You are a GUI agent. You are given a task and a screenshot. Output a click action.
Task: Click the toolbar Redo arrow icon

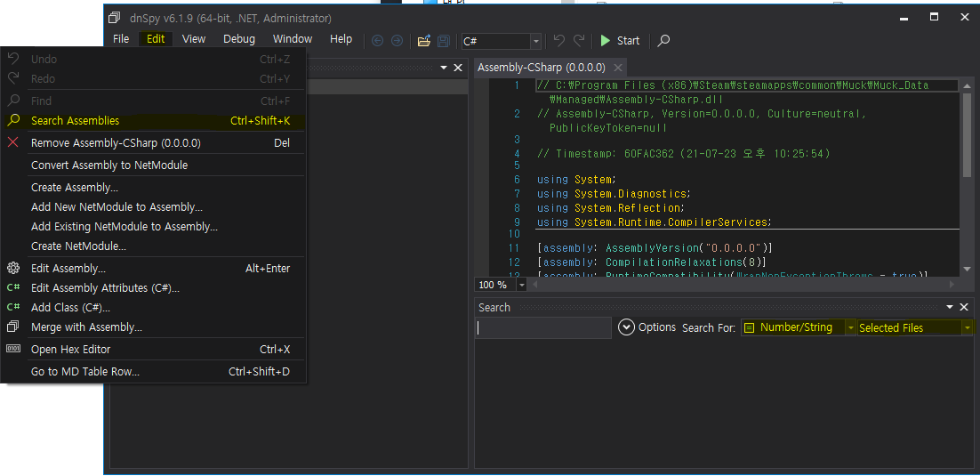tap(580, 41)
